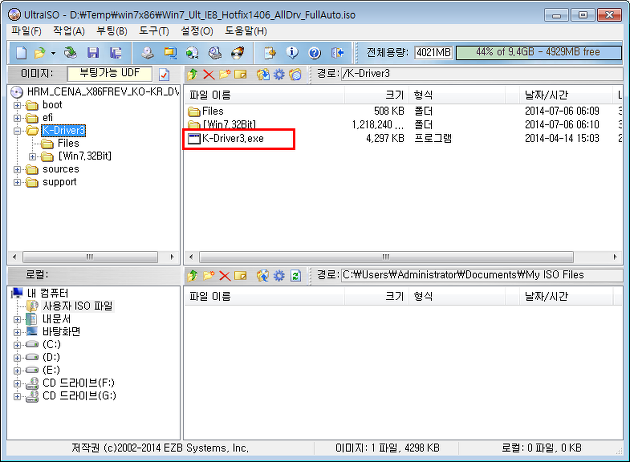Create a new ISO with the New icon
Viewport: 630px width, 462px height.
(x=21, y=53)
